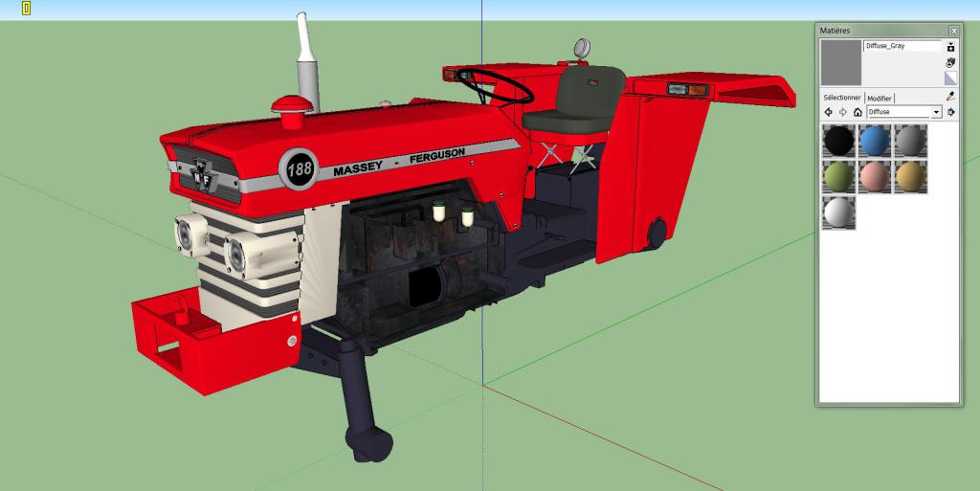The image size is (980, 491).
Task: Click the Diffuse_Gray material name field
Action: (x=902, y=46)
